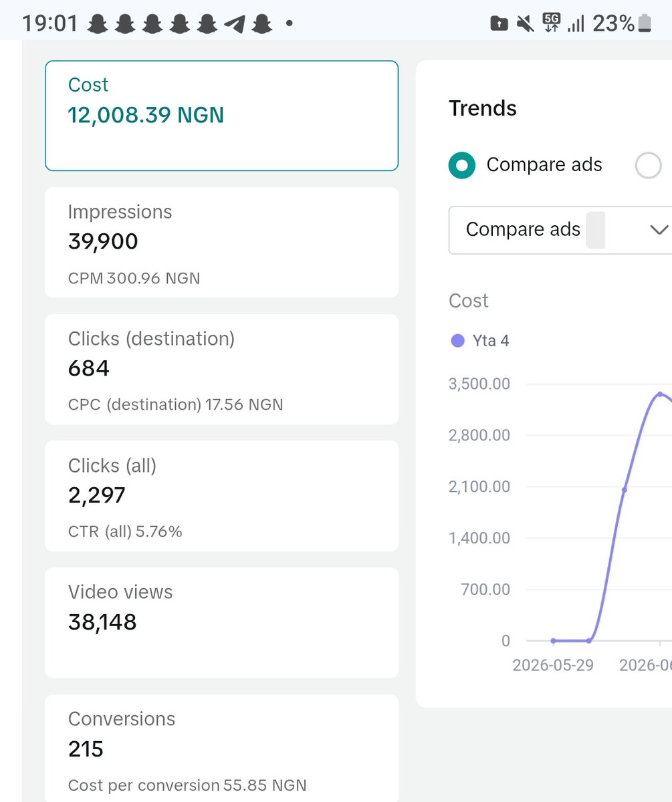Click the 684 destination clicks value
Viewport: 672px width, 802px height.
(89, 368)
